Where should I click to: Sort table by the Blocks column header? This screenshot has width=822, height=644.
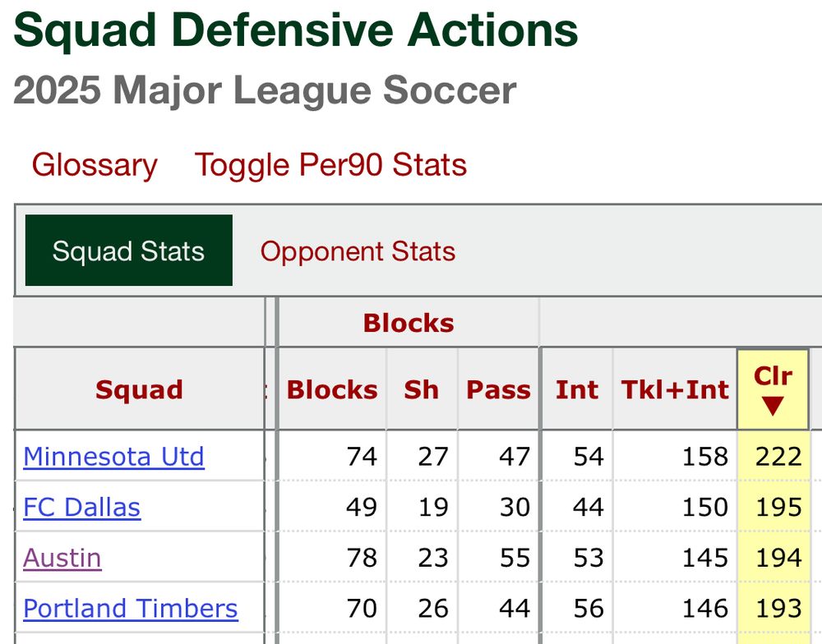[331, 389]
